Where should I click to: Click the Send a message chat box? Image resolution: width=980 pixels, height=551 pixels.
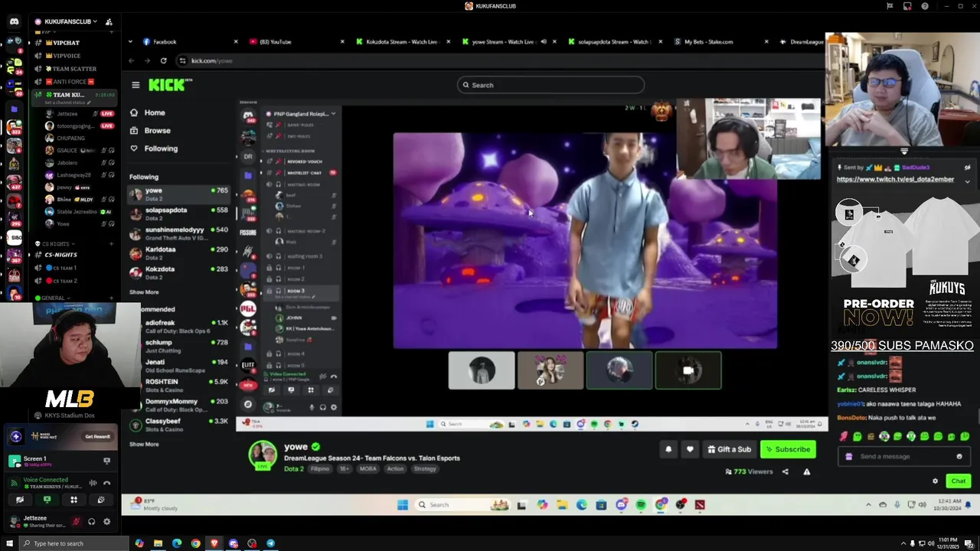(903, 456)
